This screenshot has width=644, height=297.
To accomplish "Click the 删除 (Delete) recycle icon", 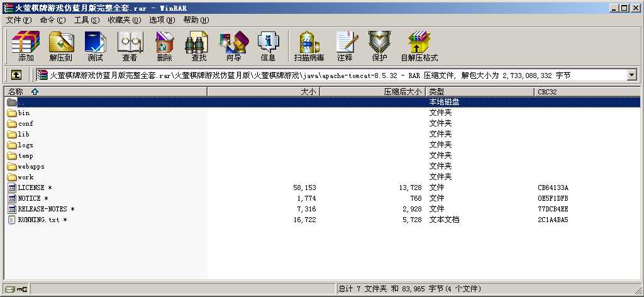I will click(x=164, y=46).
